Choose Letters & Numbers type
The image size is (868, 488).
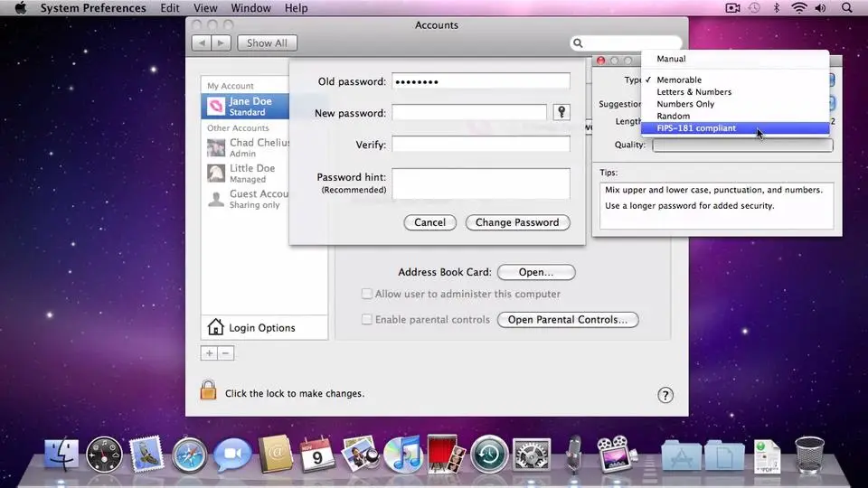click(x=735, y=92)
